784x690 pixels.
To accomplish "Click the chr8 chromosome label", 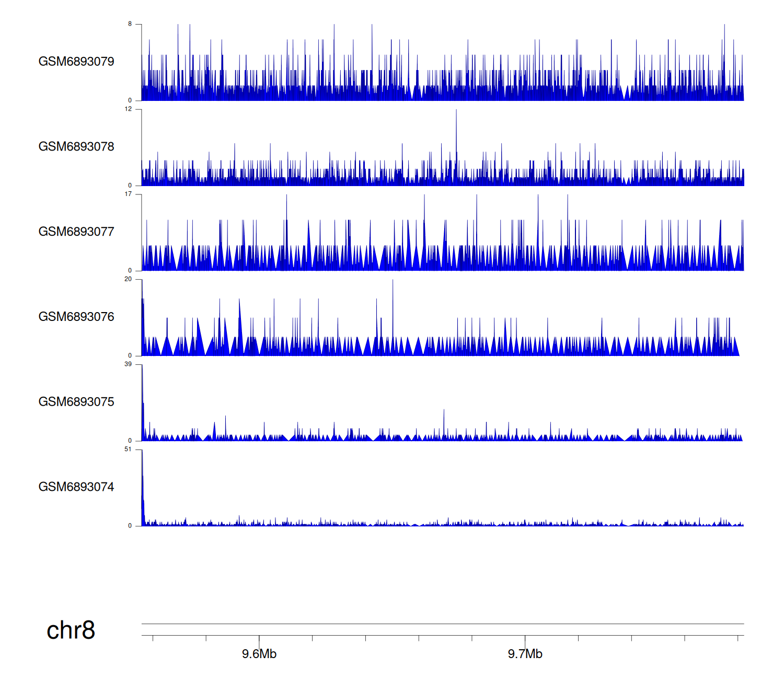I will pos(71,630).
